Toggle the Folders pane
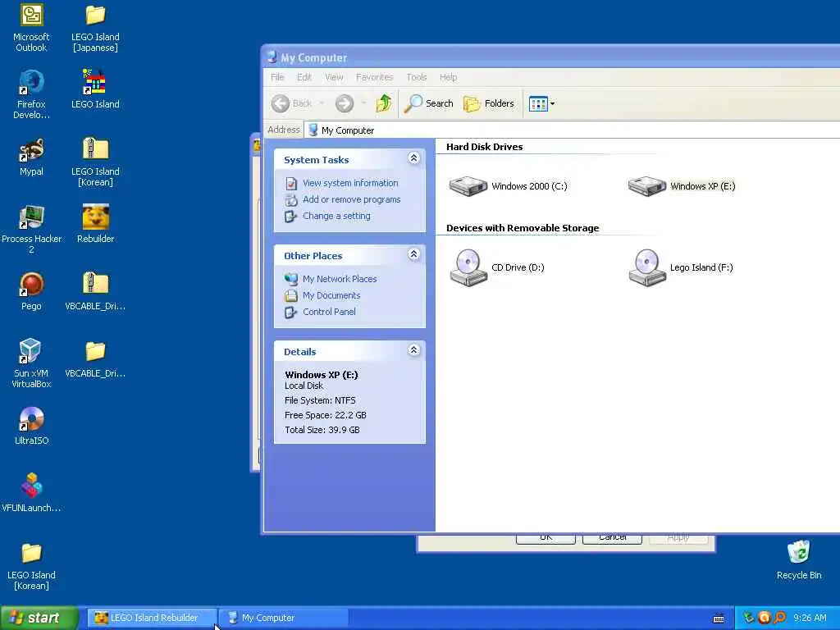 tap(489, 103)
